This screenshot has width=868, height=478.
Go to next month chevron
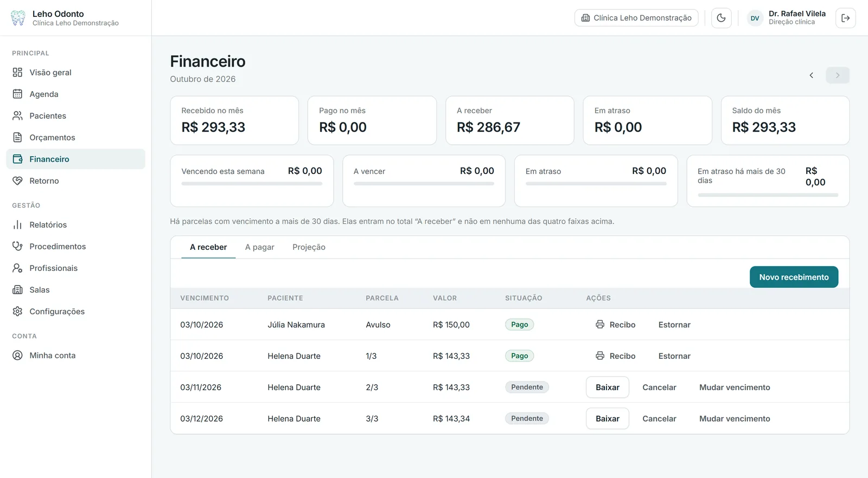(x=838, y=75)
